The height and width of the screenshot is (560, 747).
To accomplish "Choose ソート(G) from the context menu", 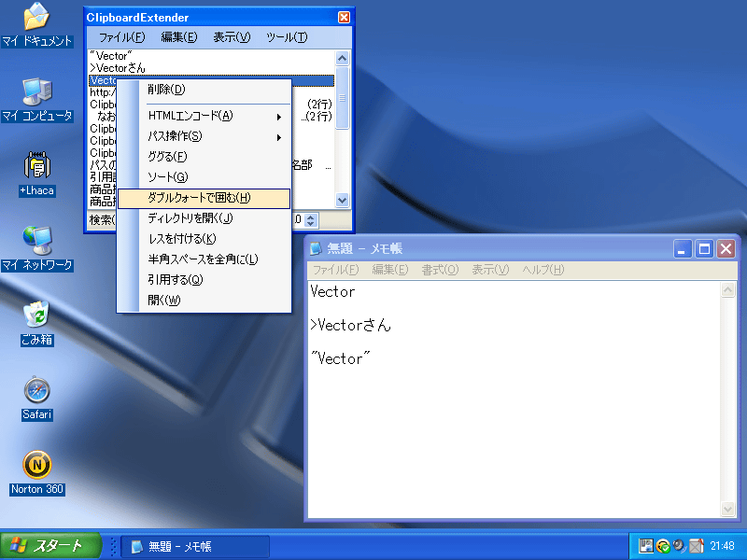I will [x=204, y=177].
